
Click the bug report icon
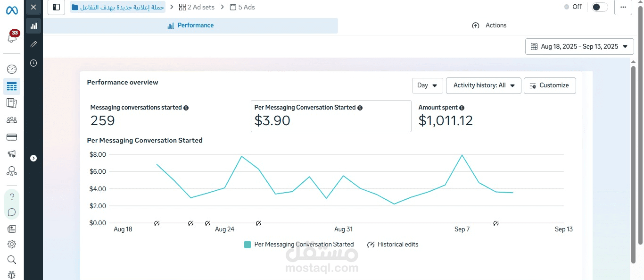[x=12, y=275]
